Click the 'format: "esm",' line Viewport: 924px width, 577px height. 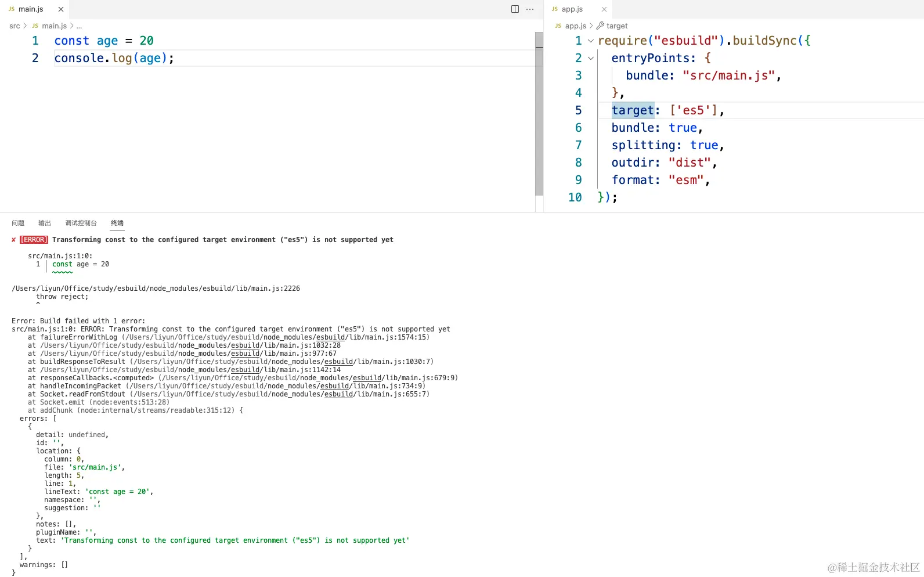point(660,180)
